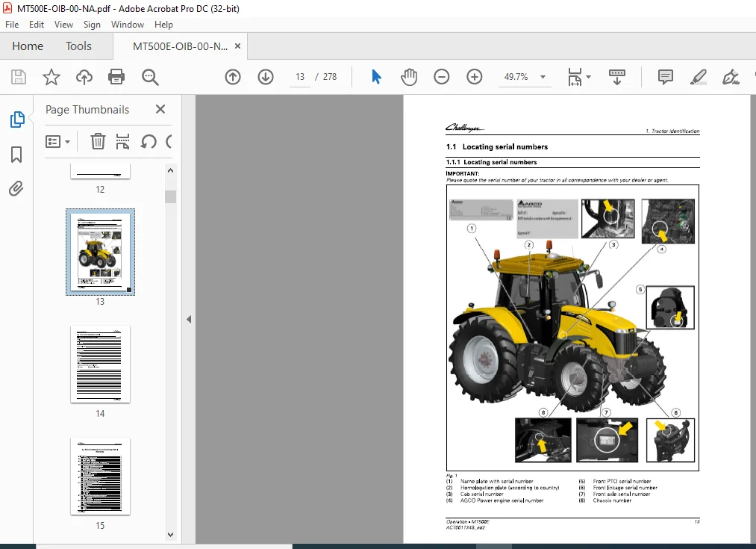Add a comment with sticky note icon
756x549 pixels.
666,77
